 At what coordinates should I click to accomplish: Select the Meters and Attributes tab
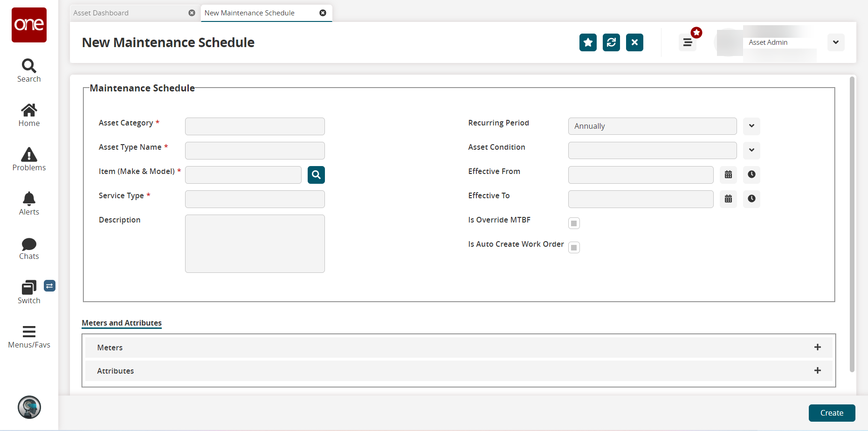122,323
